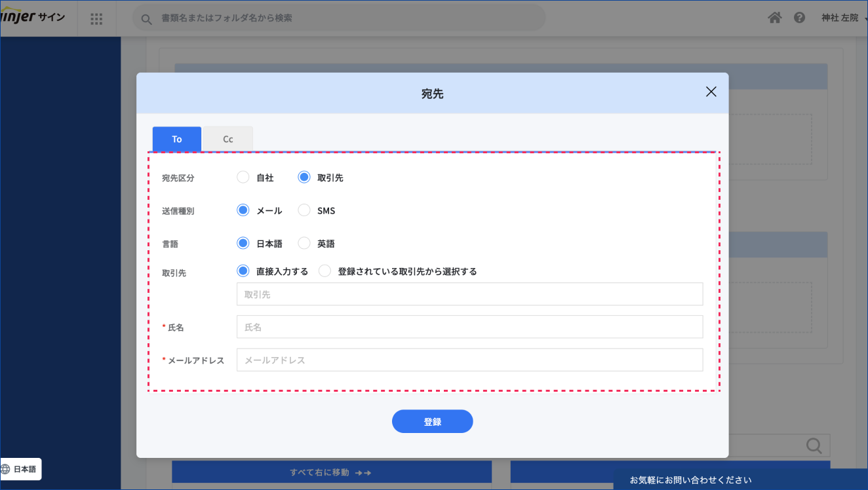Screen dimensions: 868x490
Task: Click the globe language icon
Action: click(x=6, y=469)
